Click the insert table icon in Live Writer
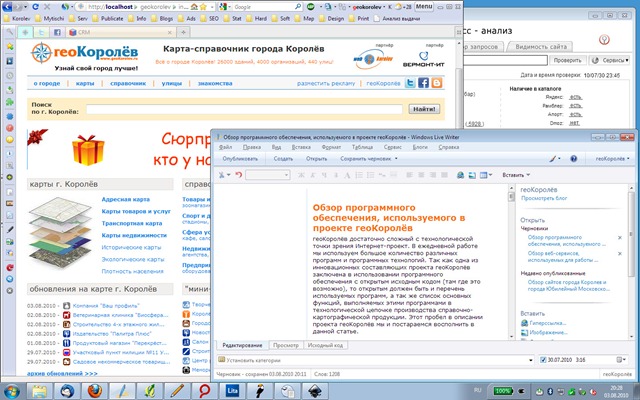Image resolution: width=640 pixels, height=400 pixels. 484,175
